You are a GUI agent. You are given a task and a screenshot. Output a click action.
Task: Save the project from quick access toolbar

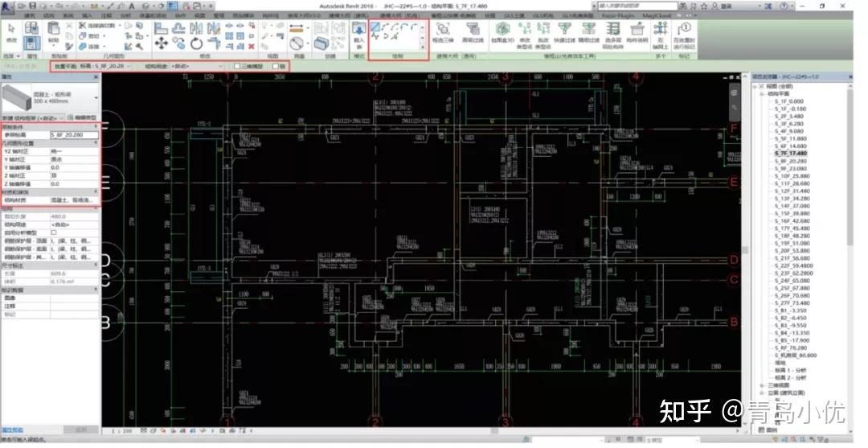32,6
